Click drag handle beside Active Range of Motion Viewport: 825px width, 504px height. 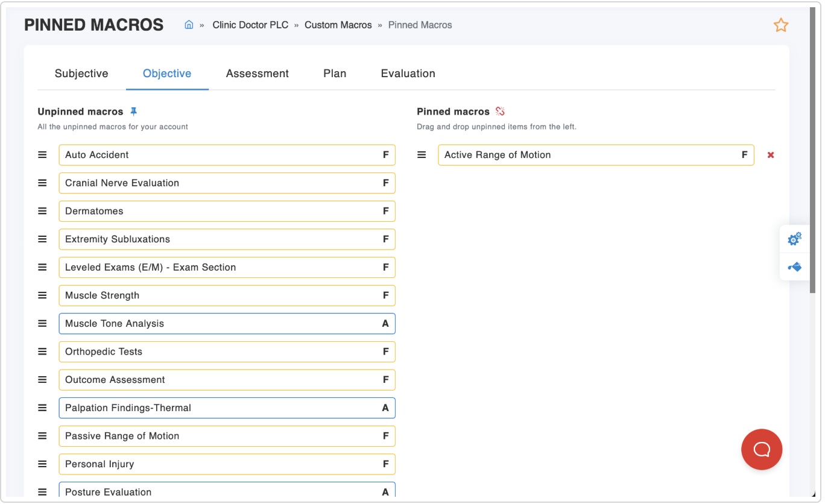(x=422, y=155)
